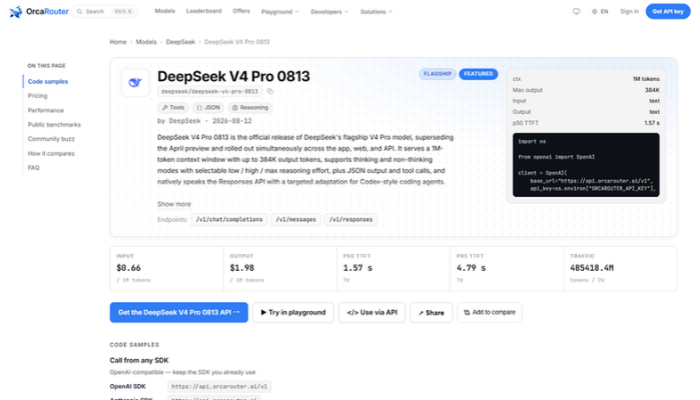This screenshot has width=700, height=400.
Task: Click the $1.98 output price
Action: 242,268
